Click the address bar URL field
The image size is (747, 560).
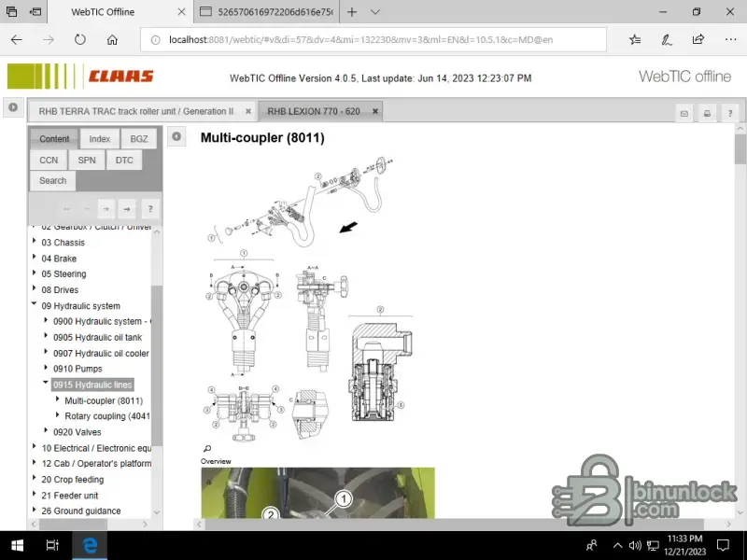click(373, 40)
